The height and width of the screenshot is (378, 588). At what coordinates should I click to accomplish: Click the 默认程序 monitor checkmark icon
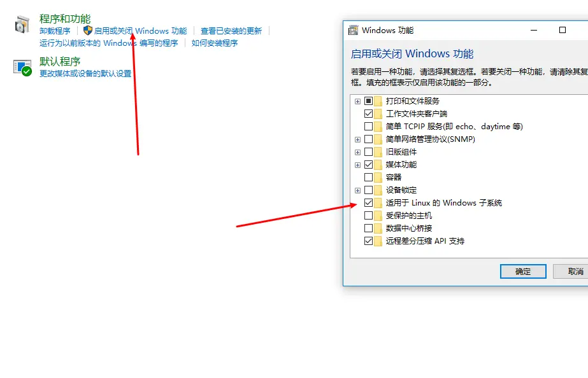pyautogui.click(x=22, y=68)
